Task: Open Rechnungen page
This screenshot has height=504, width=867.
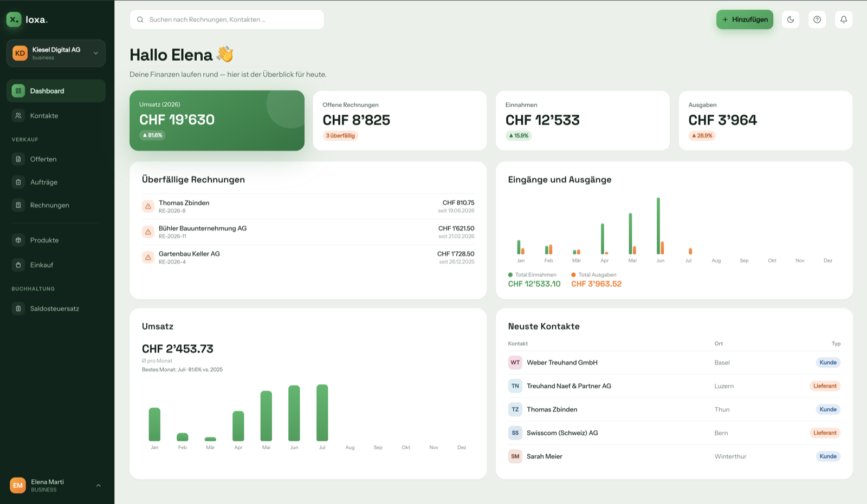Action: pyautogui.click(x=56, y=205)
